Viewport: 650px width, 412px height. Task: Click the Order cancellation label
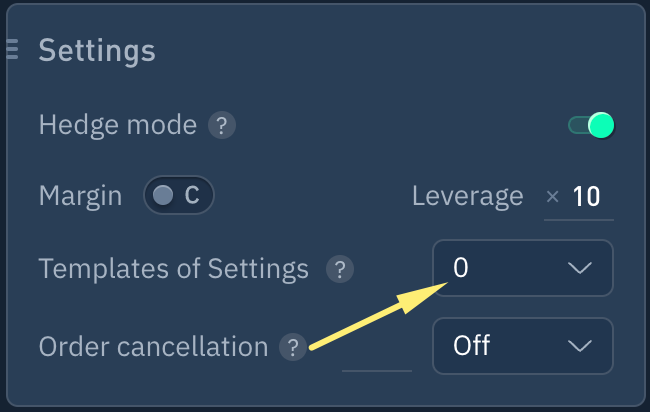click(x=153, y=347)
